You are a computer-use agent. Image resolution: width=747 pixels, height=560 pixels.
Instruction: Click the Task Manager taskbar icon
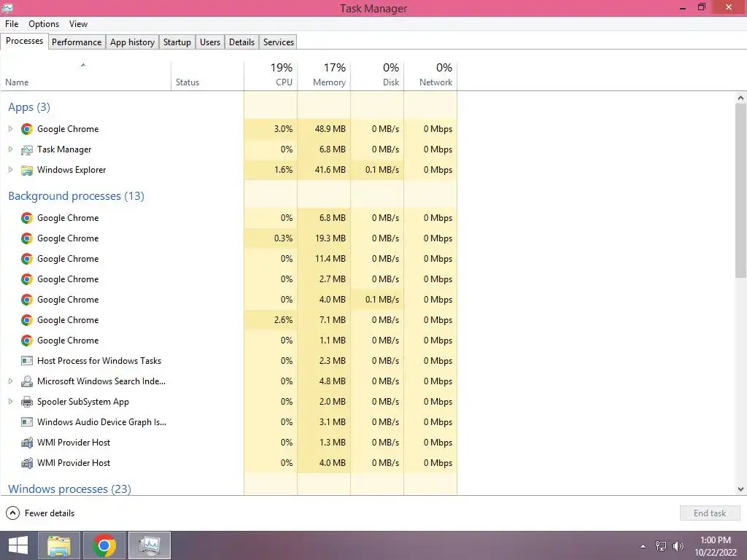pyautogui.click(x=150, y=545)
